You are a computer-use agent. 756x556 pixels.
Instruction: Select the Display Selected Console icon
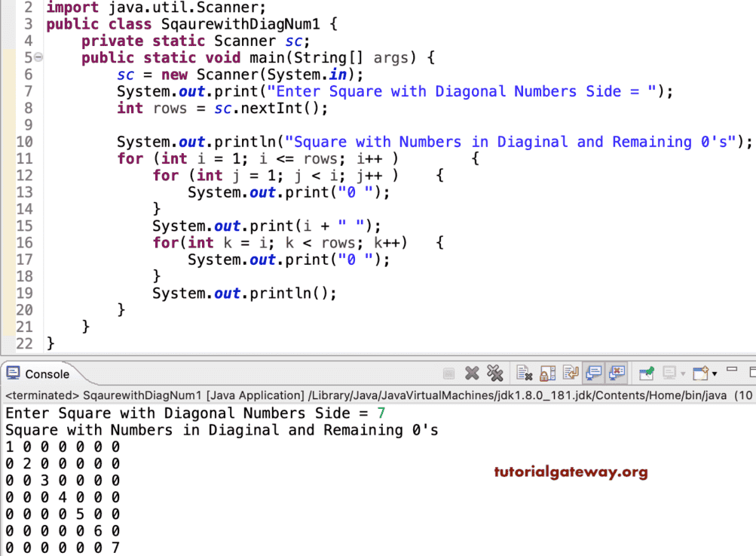[671, 373]
